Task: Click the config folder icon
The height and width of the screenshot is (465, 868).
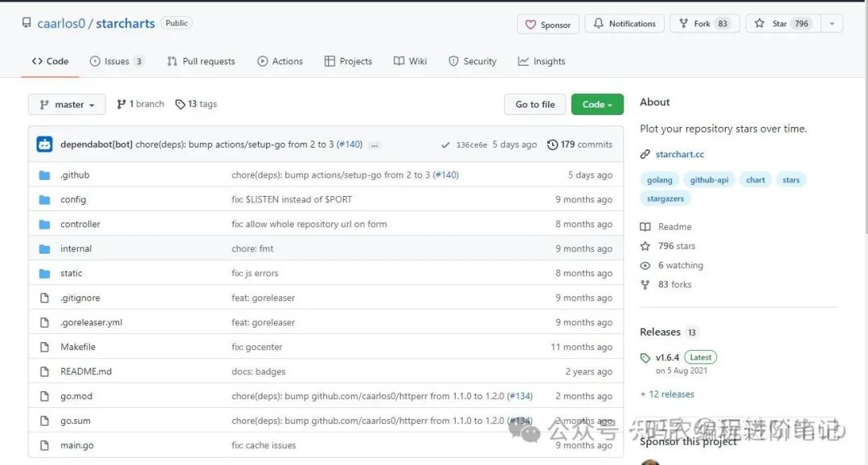Action: pyautogui.click(x=45, y=200)
